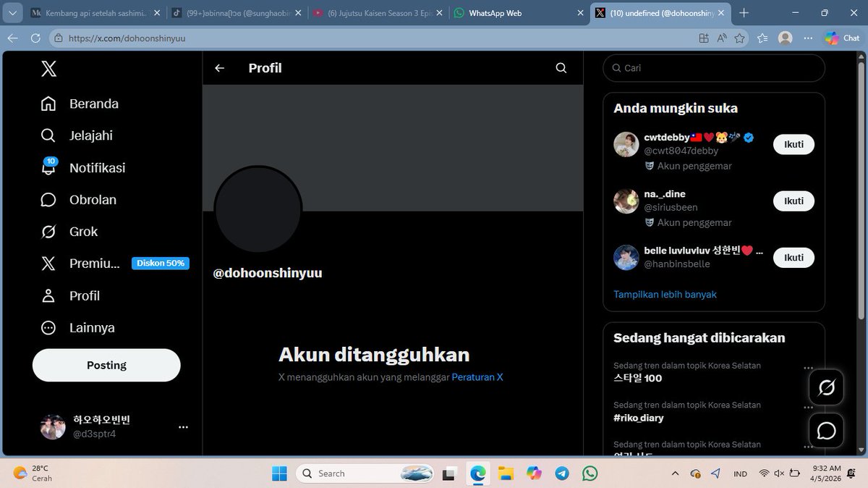Open browser favorites list icon
This screenshot has width=868, height=488.
[762, 38]
